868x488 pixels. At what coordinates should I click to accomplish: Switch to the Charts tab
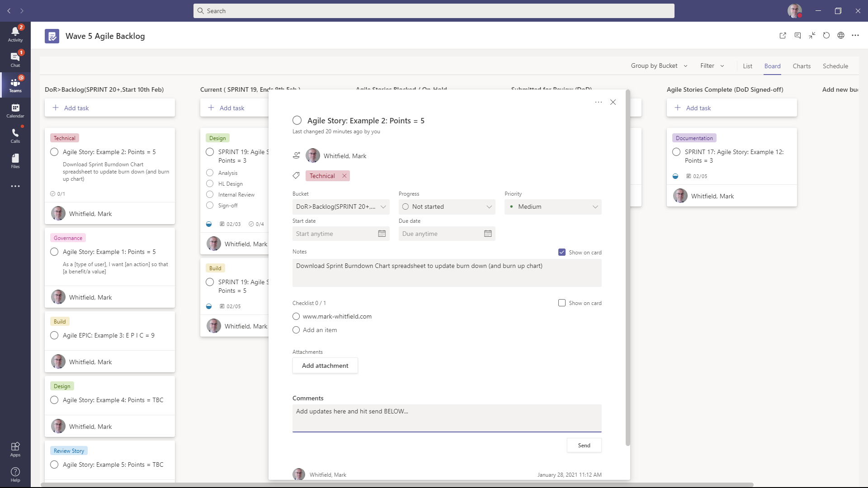pos(801,66)
